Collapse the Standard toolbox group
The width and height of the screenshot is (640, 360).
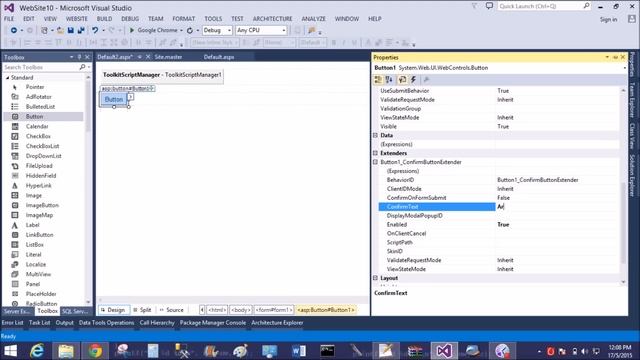pos(7,78)
